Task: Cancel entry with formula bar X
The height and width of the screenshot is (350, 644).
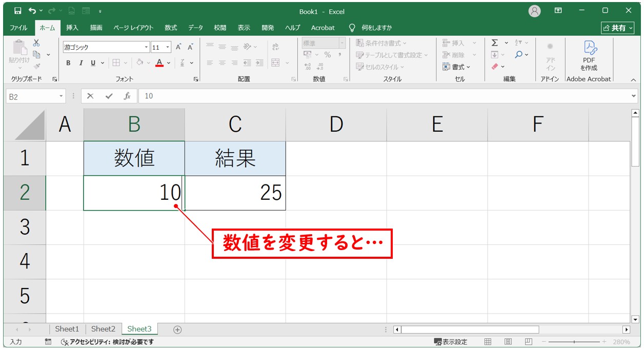Action: pyautogui.click(x=90, y=96)
